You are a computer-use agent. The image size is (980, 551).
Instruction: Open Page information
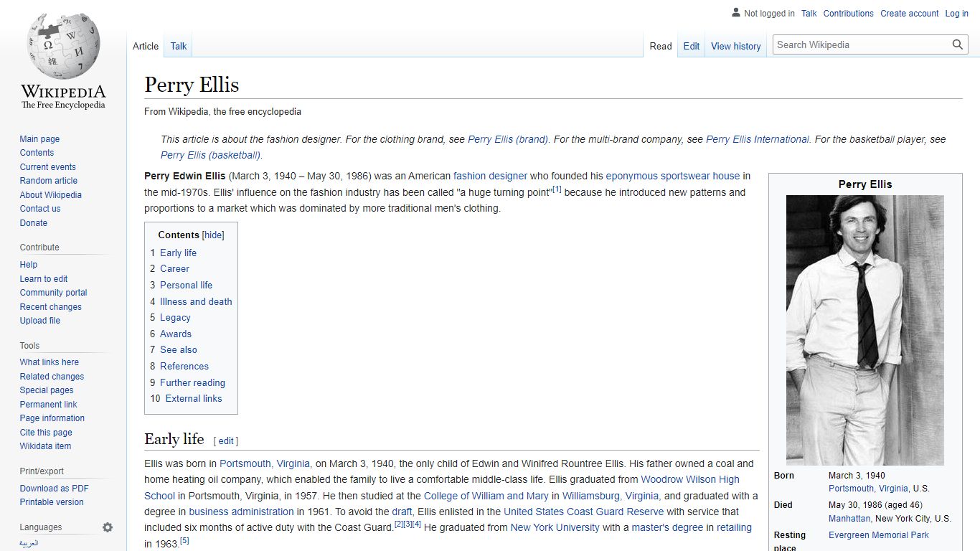tap(52, 418)
